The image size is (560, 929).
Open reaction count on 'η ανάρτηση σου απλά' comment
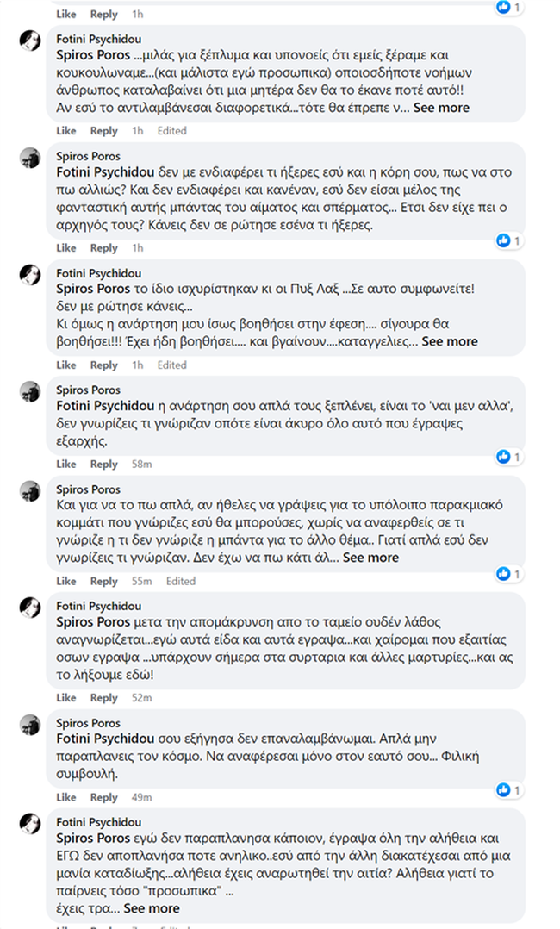click(x=504, y=456)
